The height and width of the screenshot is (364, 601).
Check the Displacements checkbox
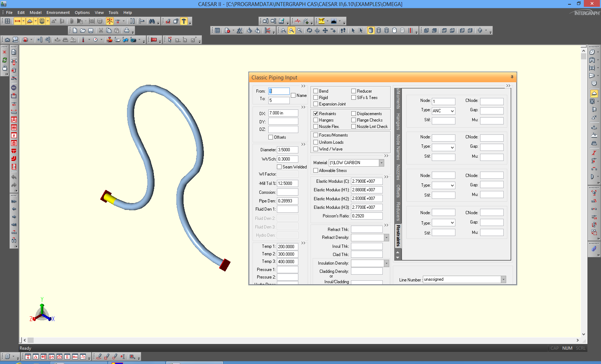[354, 114]
